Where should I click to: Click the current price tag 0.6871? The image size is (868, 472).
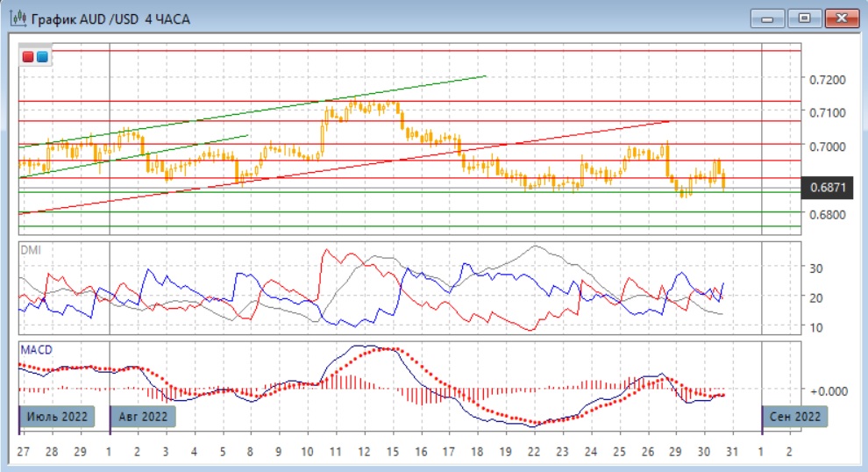828,188
